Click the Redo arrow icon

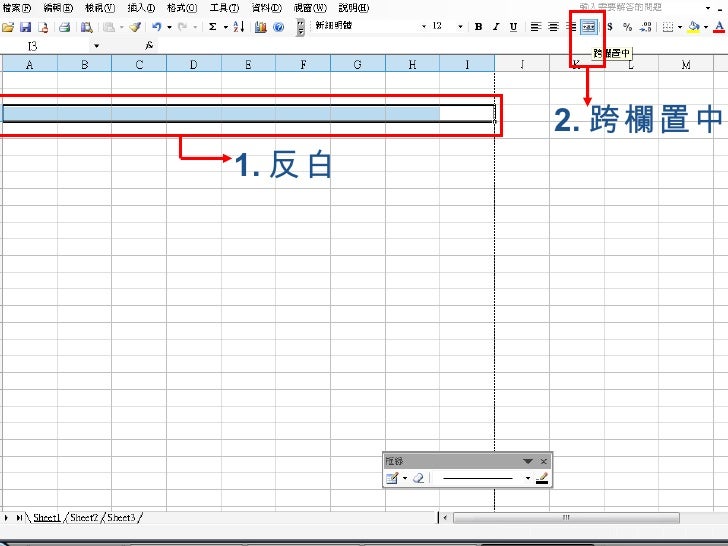(183, 27)
